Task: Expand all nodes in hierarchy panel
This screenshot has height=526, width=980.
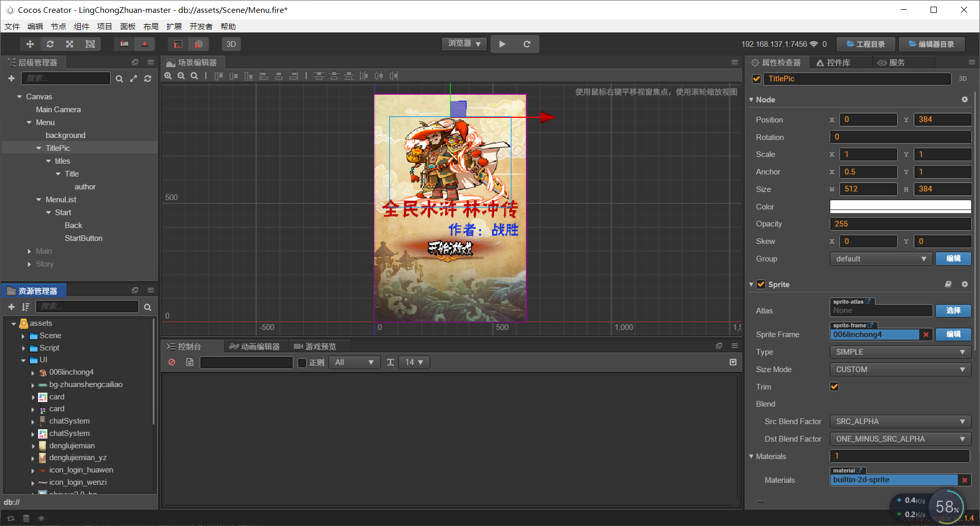Action: click(134, 79)
